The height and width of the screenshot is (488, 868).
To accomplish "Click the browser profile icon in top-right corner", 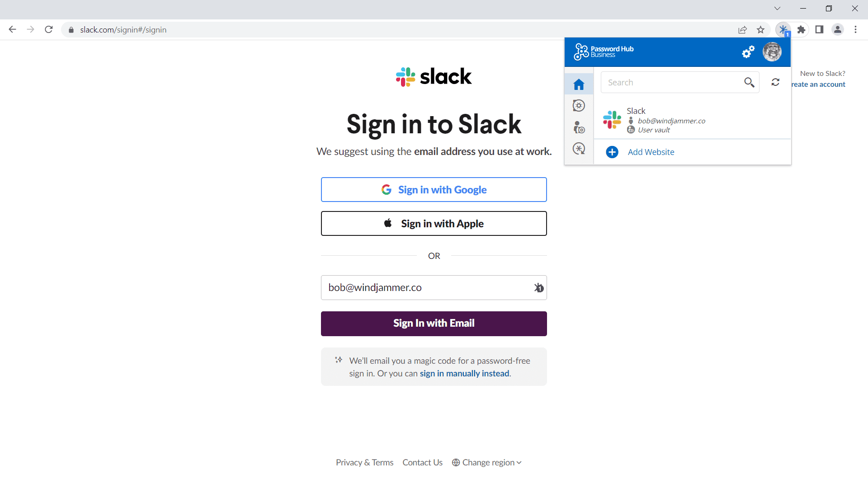I will click(838, 30).
